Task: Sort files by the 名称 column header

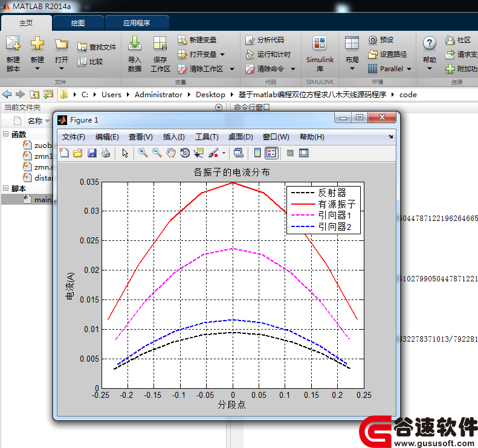Action: click(x=35, y=121)
